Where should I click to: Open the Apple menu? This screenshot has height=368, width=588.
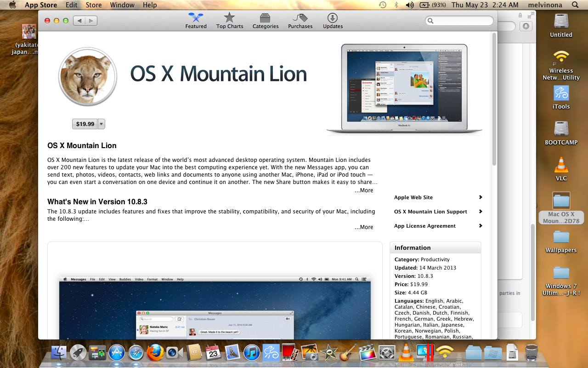point(12,5)
